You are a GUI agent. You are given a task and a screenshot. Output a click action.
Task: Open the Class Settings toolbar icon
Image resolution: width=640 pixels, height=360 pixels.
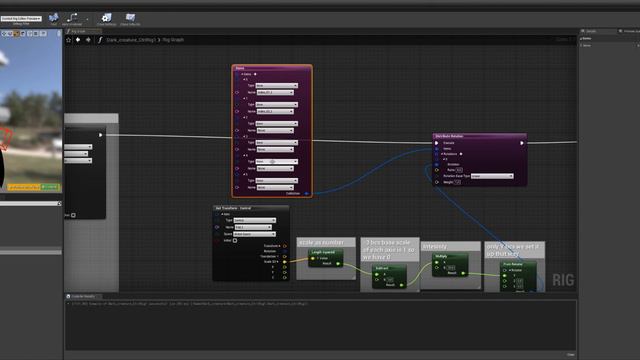coord(107,18)
